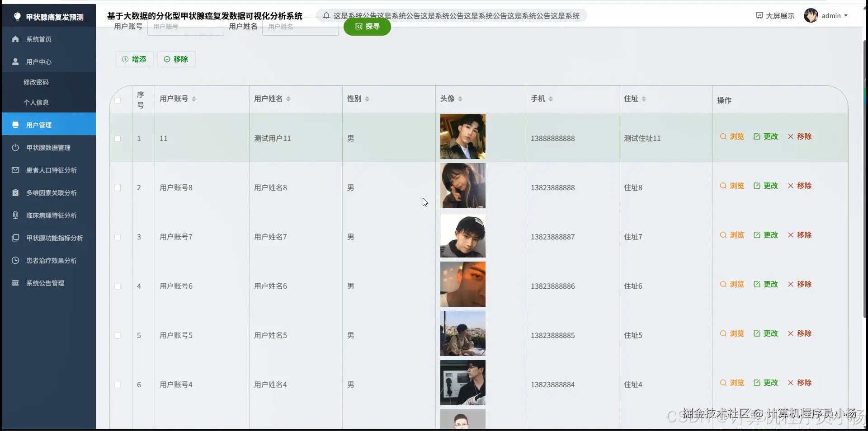Check the checkbox for 用户账号8
Viewport: 868px width, 431px height.
[x=118, y=188]
